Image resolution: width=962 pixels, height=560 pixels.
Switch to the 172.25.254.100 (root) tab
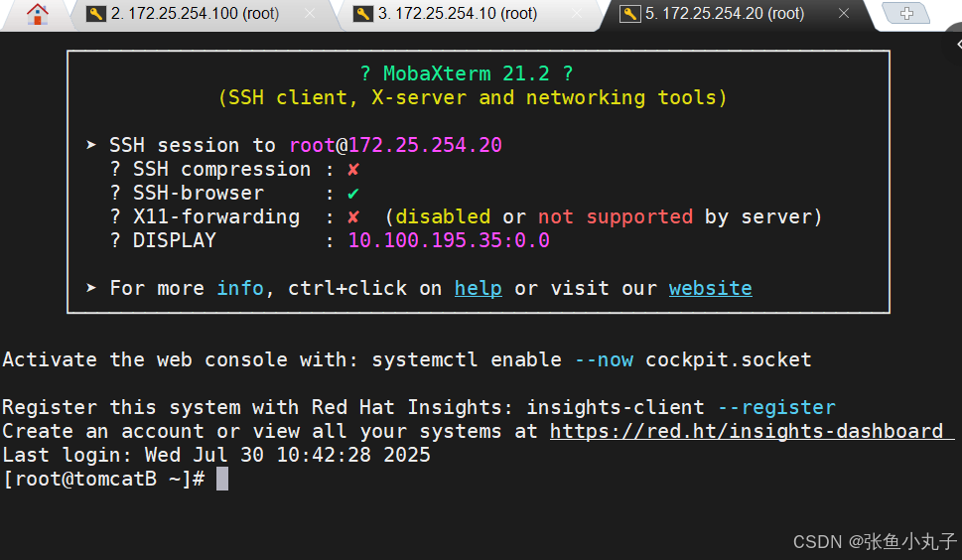click(x=195, y=14)
